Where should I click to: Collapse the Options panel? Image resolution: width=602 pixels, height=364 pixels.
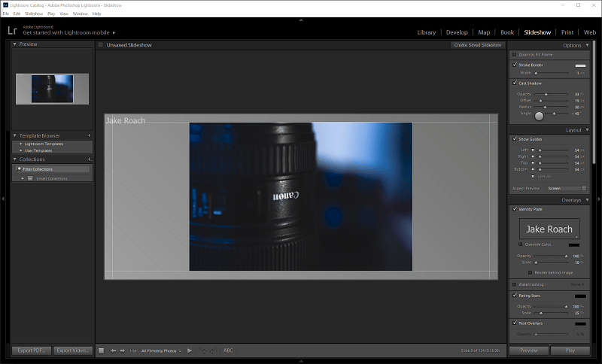pos(587,45)
